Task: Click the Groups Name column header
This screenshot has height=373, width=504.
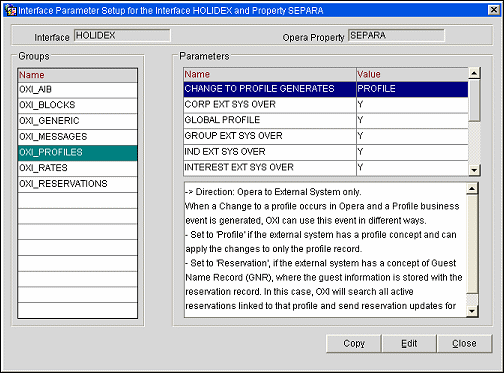Action: coord(77,75)
